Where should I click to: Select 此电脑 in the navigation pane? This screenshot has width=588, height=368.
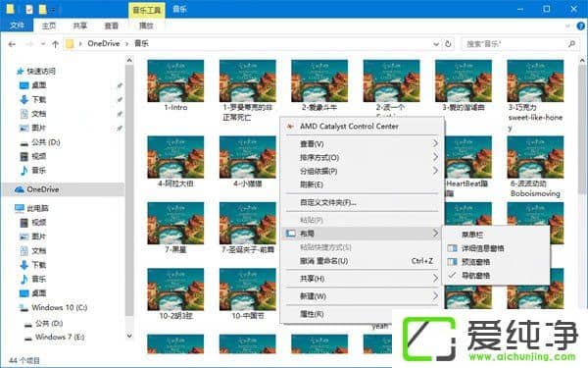(32, 208)
